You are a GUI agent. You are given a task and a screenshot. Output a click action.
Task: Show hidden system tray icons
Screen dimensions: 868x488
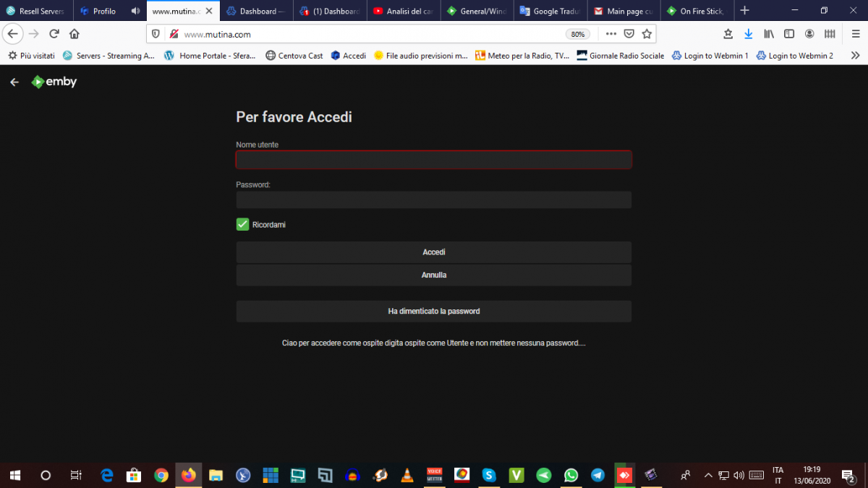click(708, 475)
